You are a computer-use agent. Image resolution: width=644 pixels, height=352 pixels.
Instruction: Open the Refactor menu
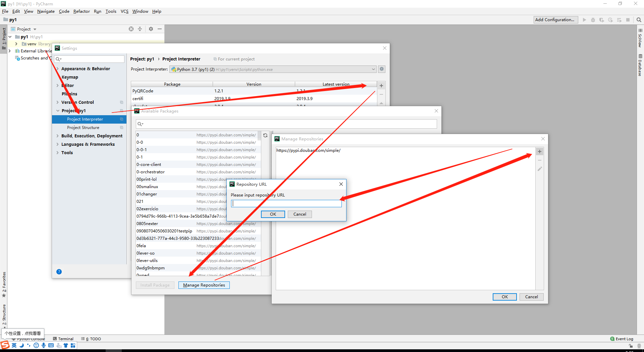82,11
